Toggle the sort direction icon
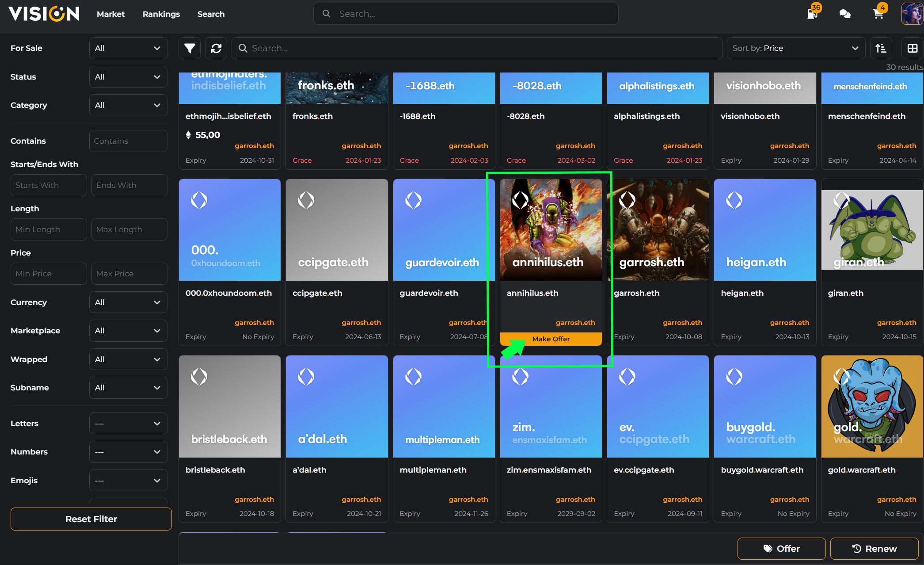Viewport: 924px width, 565px height. click(881, 48)
